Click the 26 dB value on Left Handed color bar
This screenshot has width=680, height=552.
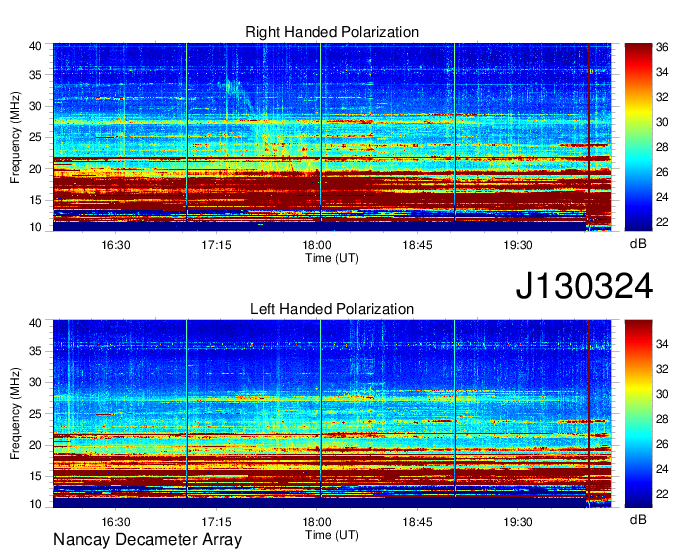[x=662, y=444]
